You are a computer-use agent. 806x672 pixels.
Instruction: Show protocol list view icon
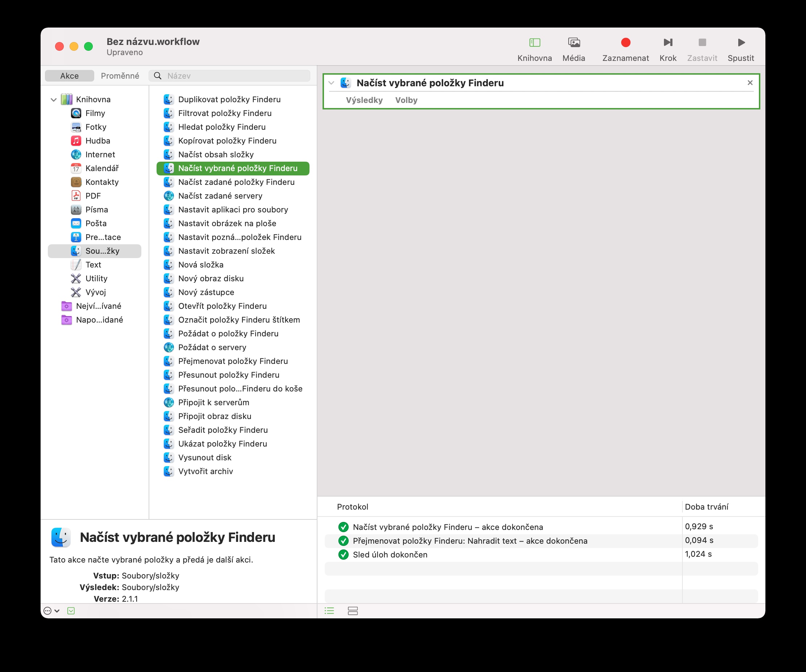pos(329,611)
